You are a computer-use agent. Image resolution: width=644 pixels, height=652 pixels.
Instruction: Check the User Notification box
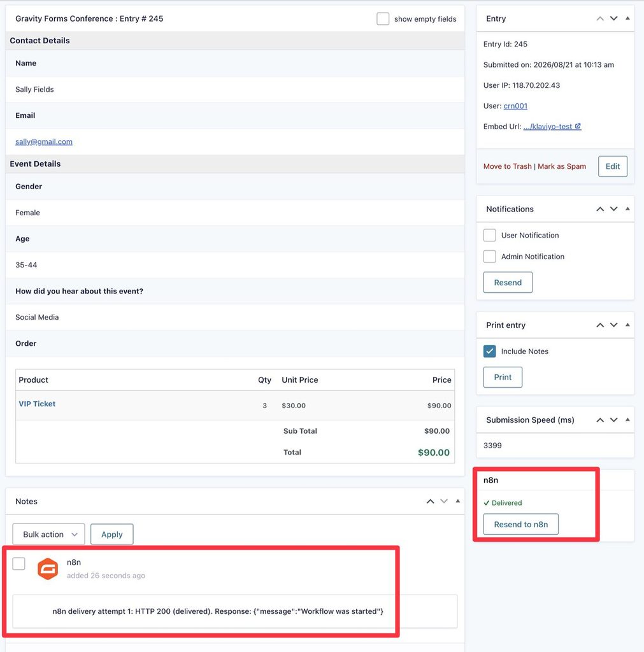[490, 236]
